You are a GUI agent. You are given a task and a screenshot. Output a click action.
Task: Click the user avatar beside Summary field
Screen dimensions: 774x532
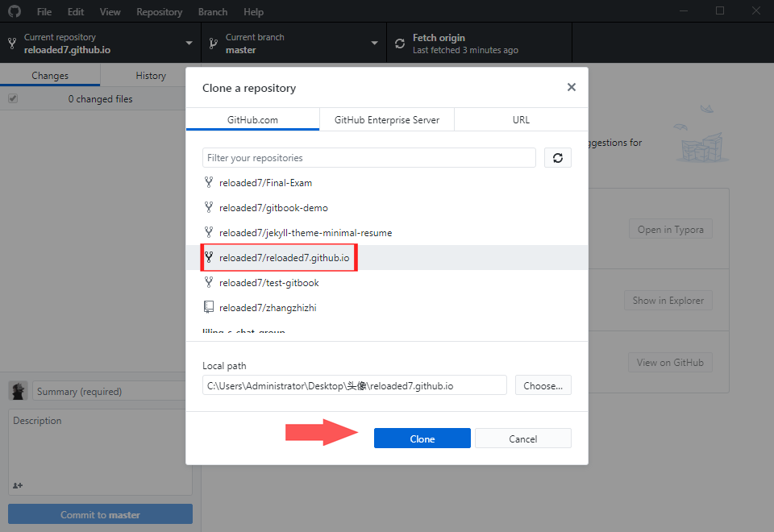coord(19,391)
